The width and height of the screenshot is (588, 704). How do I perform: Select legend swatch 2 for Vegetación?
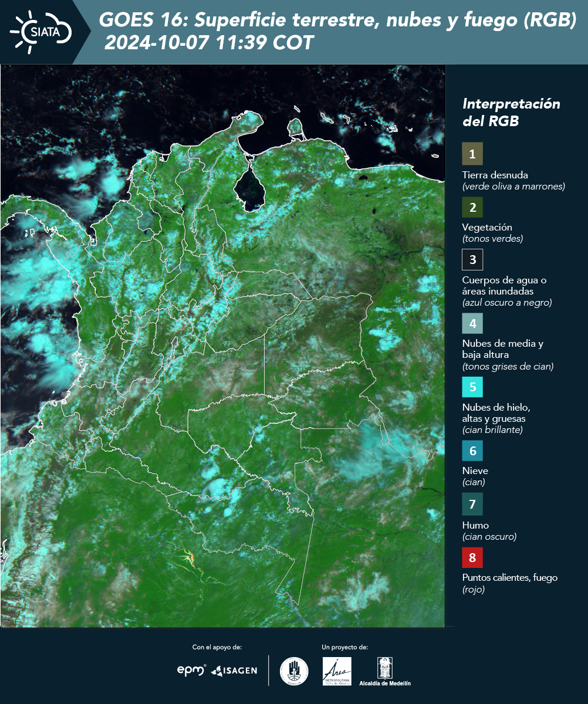tap(472, 207)
